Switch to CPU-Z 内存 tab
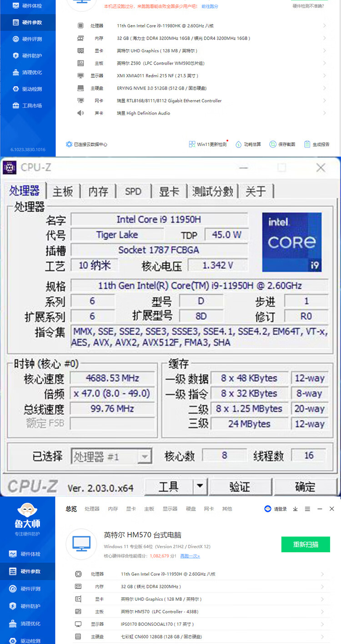This screenshot has width=341, height=644. [98, 192]
